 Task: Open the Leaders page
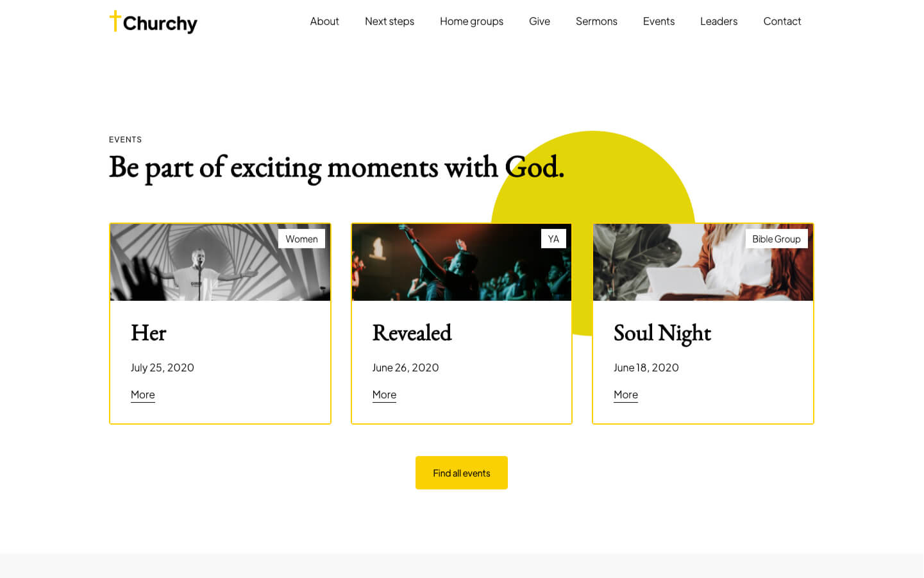719,21
